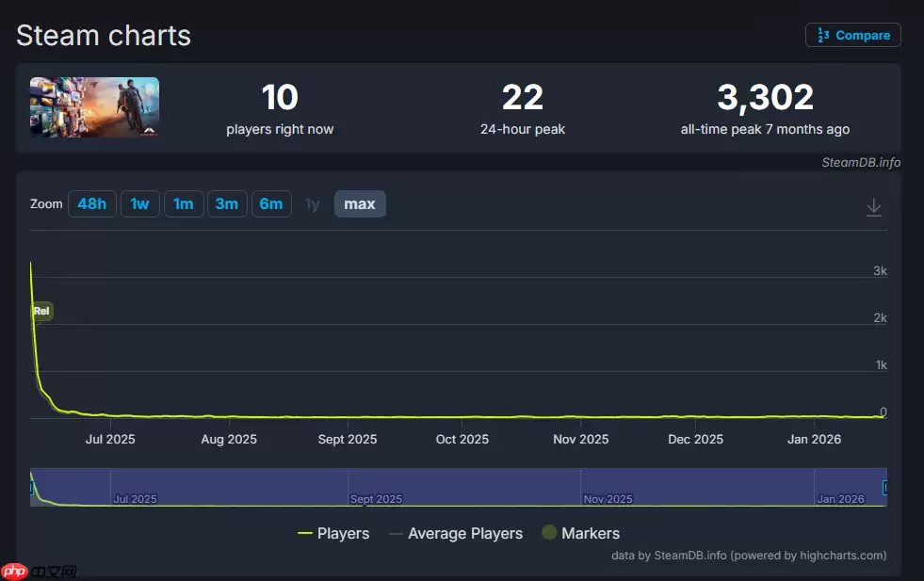Open the SteamDB.info credit above the chart

(x=861, y=162)
